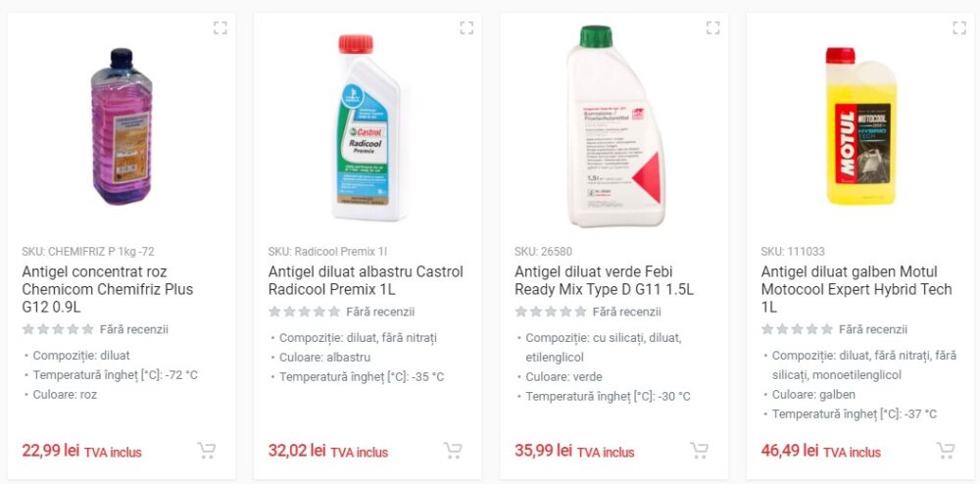Click the yellow Motul bottle image
This screenshot has height=484, width=980.
click(x=861, y=126)
